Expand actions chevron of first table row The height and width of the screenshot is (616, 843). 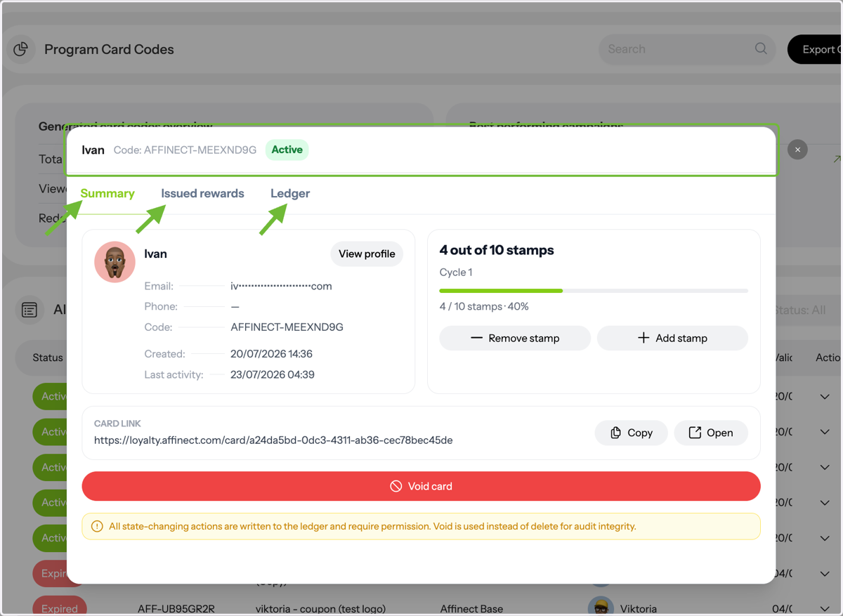tap(825, 397)
